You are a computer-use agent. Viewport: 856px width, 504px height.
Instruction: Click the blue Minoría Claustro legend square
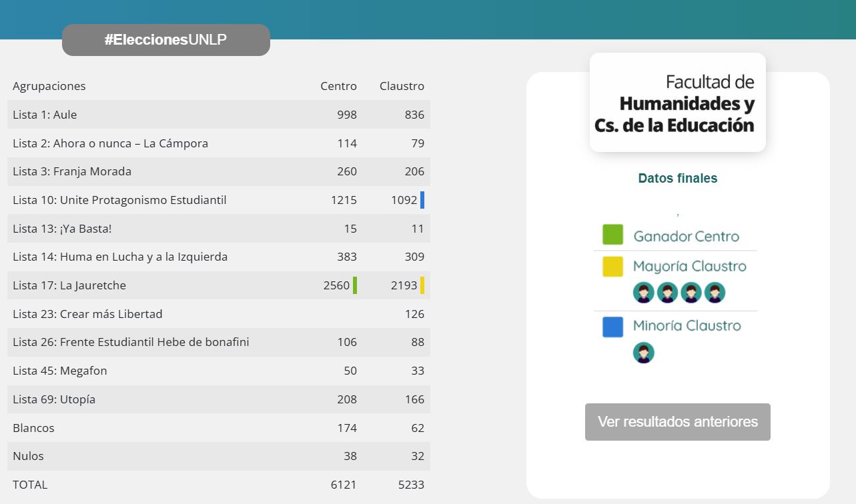coord(612,327)
